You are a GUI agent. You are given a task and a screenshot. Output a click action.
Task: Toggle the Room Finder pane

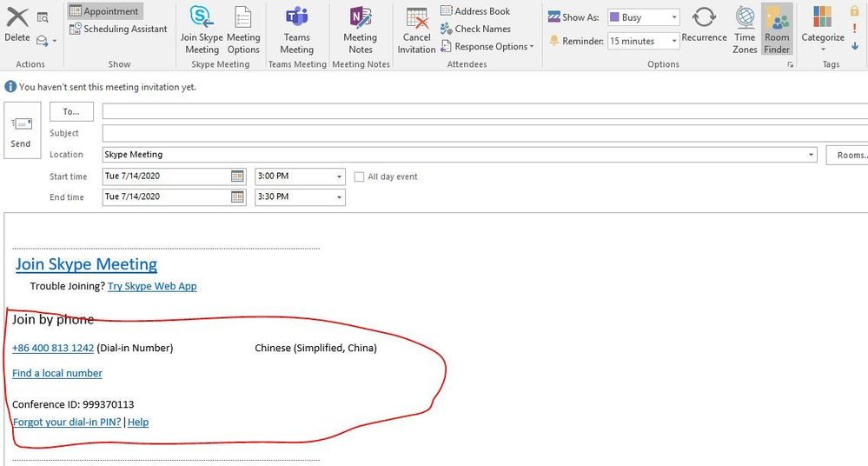click(777, 30)
